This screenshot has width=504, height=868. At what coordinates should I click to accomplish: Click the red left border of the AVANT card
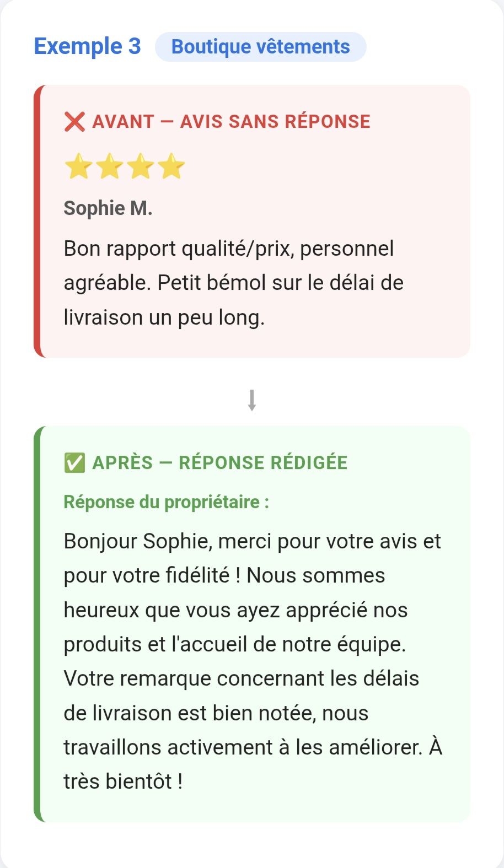click(x=37, y=222)
